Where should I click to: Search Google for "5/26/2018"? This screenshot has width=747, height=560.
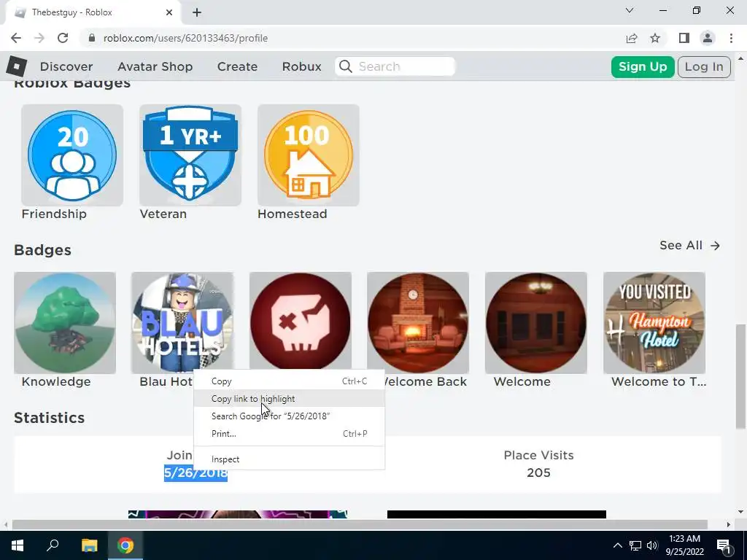pos(289,416)
